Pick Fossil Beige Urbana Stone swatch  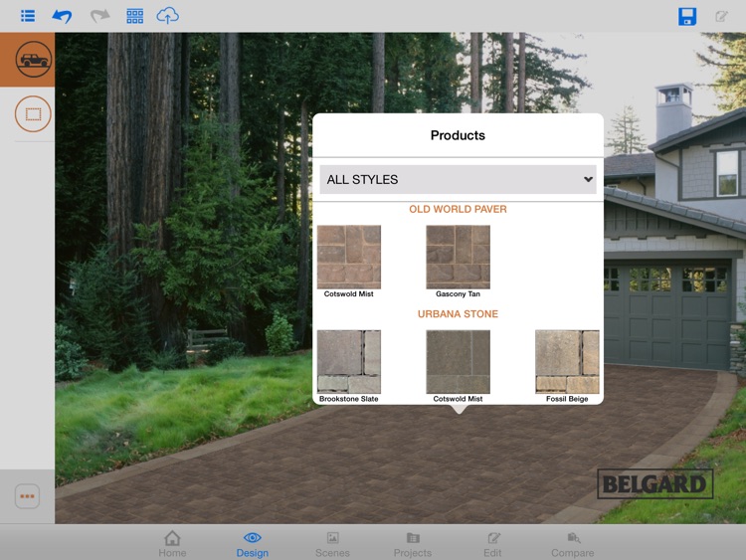click(567, 362)
